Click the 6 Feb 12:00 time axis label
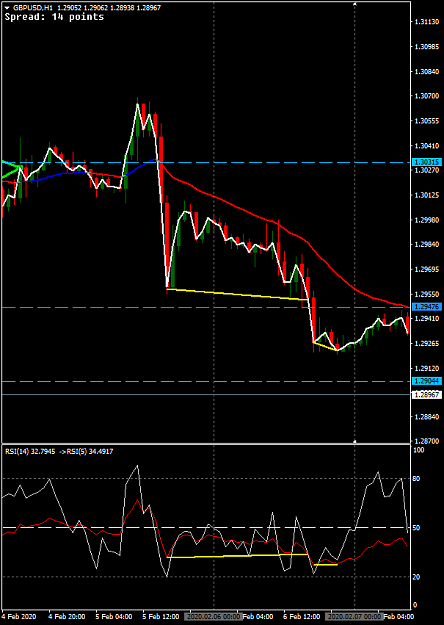Screen dimensions: 444x625 (301, 617)
